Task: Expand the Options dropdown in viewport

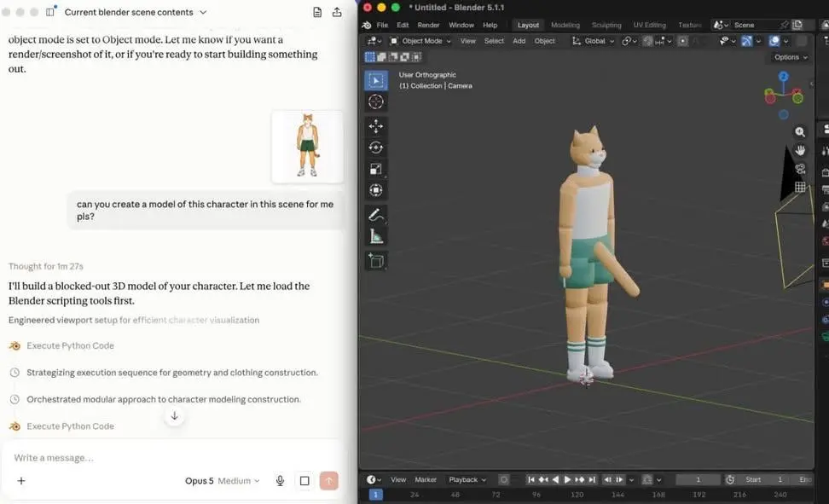Action: tap(791, 57)
